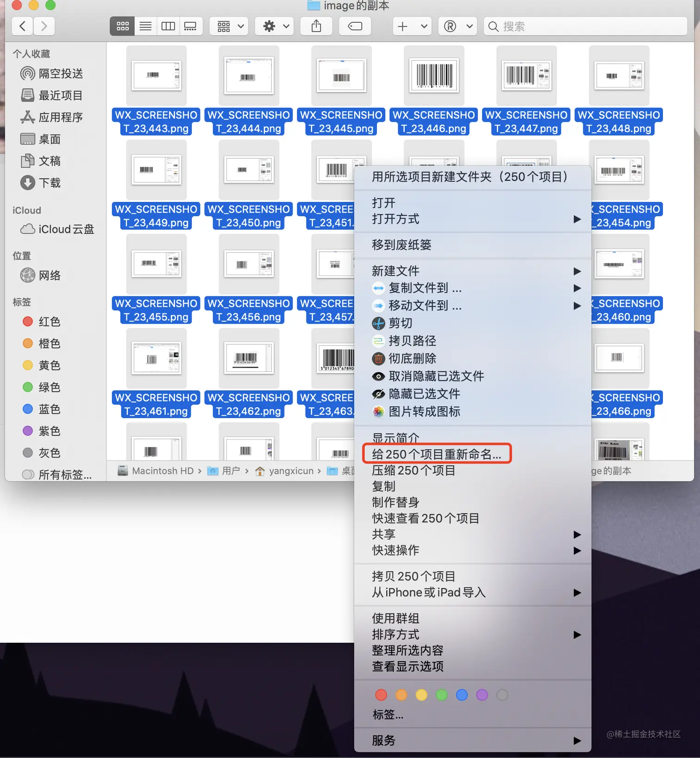Open 网络 in sidebar
Screen dimensions: 700x758
tap(41, 276)
